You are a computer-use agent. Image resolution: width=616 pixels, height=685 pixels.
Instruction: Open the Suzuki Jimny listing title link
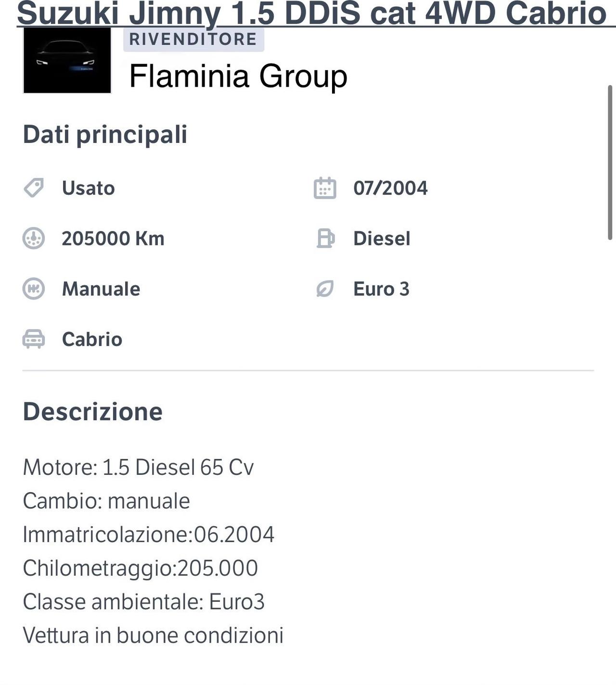312,13
